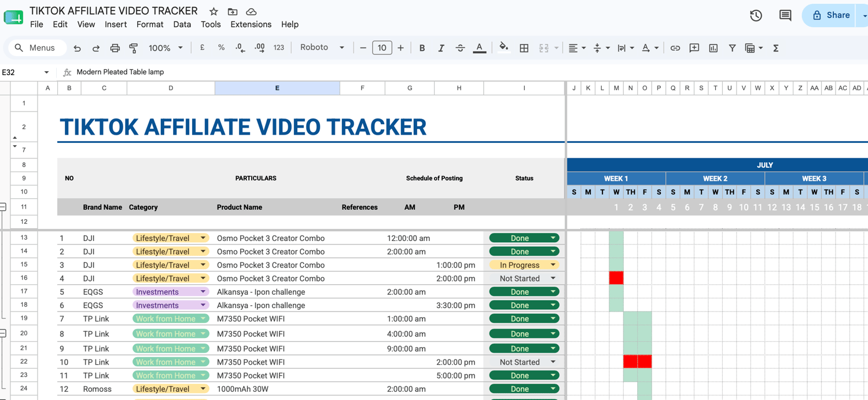Apply percent format with the % icon

(221, 48)
